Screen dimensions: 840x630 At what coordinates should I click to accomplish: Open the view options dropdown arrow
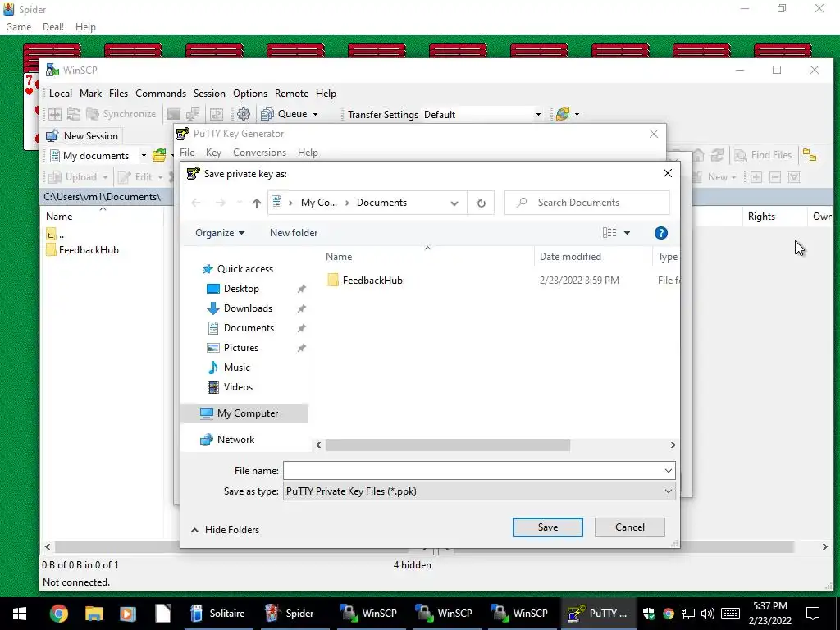pos(627,233)
